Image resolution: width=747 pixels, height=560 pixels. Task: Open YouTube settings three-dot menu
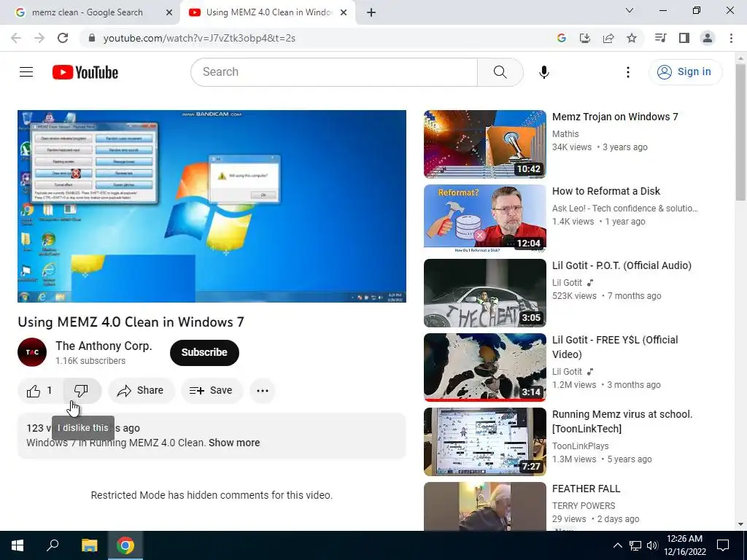[628, 72]
